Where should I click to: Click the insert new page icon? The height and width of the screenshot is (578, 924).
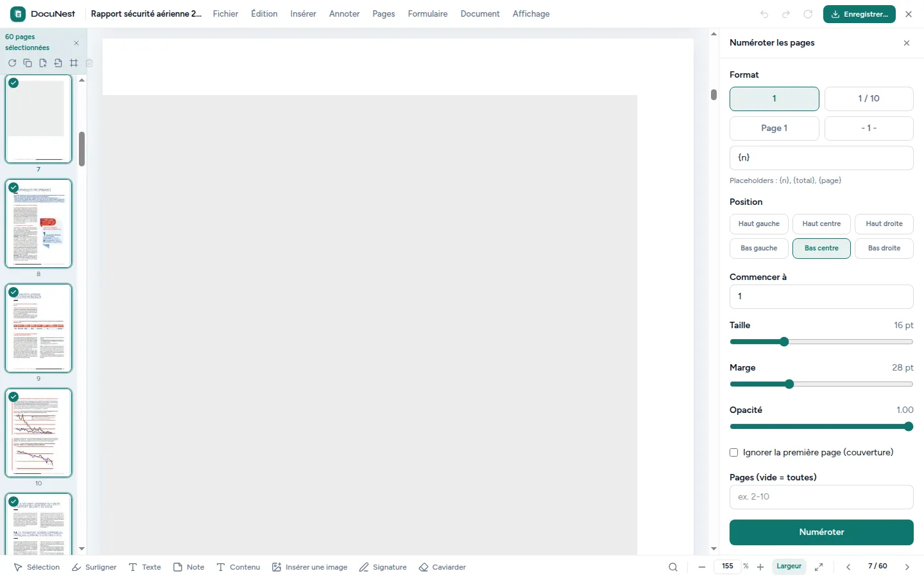coord(43,63)
